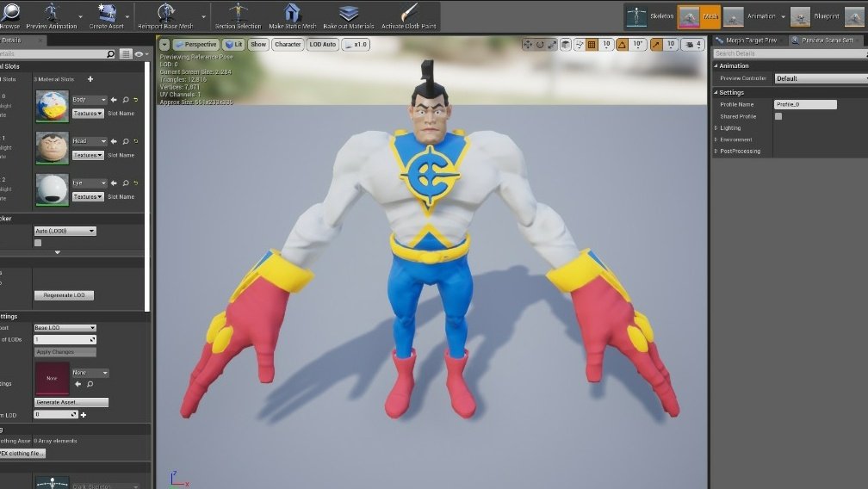
Task: Click the Search Details field in right panel
Action: click(x=790, y=53)
